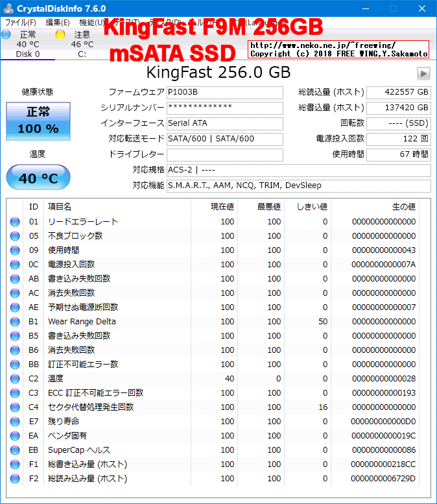Click the 現在値 column header
Viewport: 437px width, 504px height.
(215, 207)
